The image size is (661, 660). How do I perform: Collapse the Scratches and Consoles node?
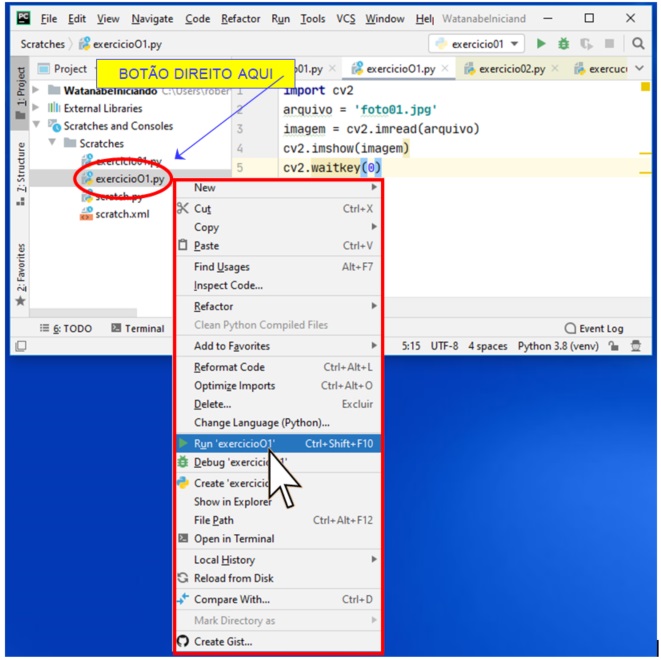pos(38,126)
